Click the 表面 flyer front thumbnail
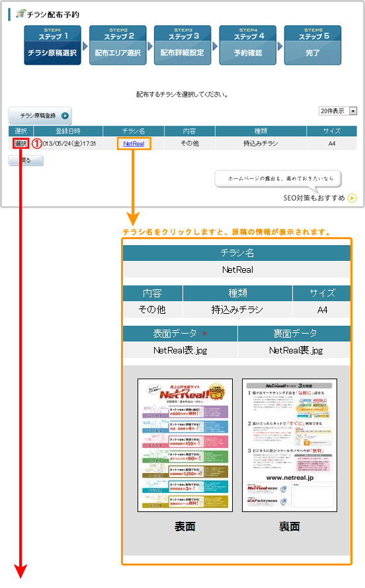 click(185, 445)
